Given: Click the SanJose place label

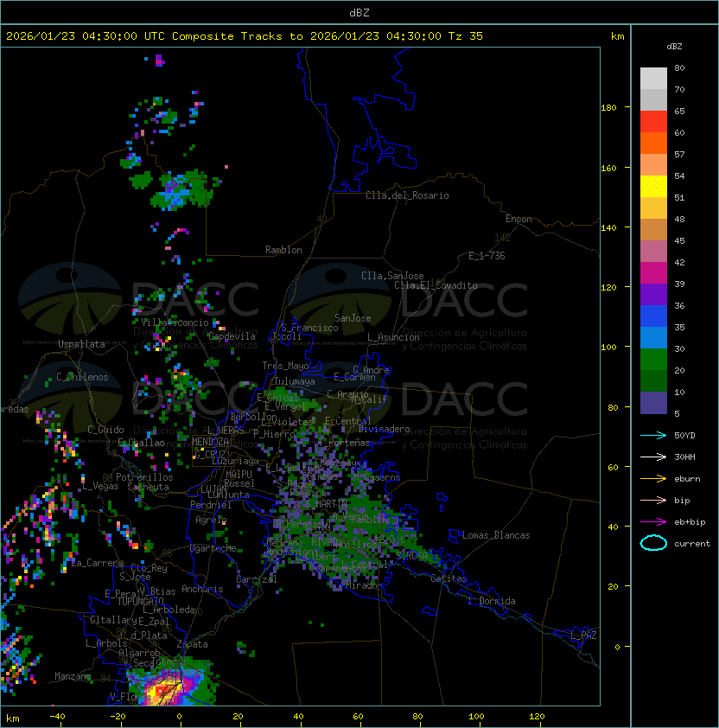Looking at the screenshot, I should 353,318.
